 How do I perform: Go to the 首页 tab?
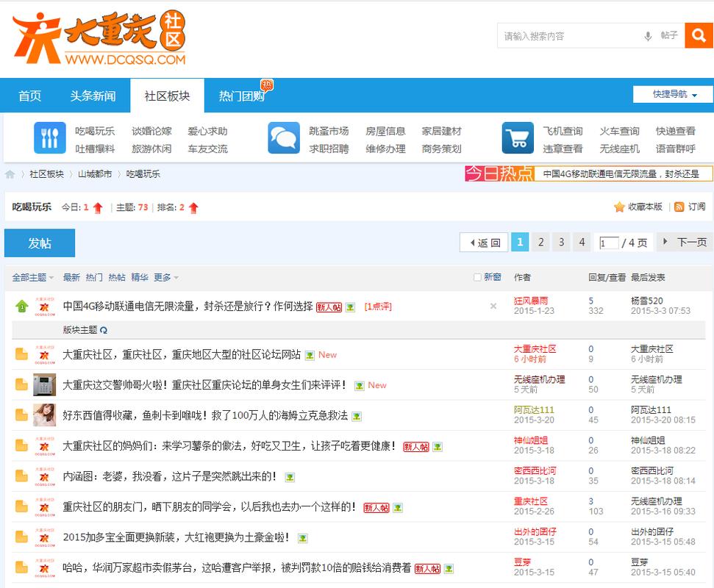[x=29, y=96]
